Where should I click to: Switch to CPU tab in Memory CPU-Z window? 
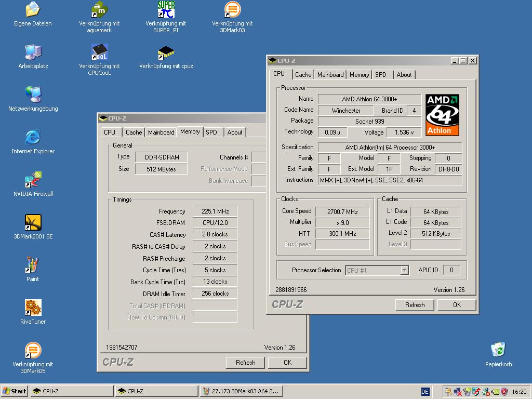110,132
